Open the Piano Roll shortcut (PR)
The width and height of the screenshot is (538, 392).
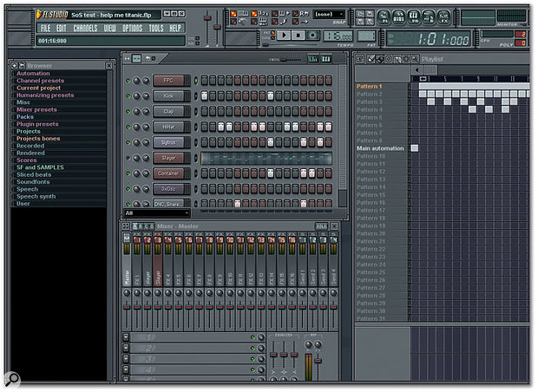point(413,16)
